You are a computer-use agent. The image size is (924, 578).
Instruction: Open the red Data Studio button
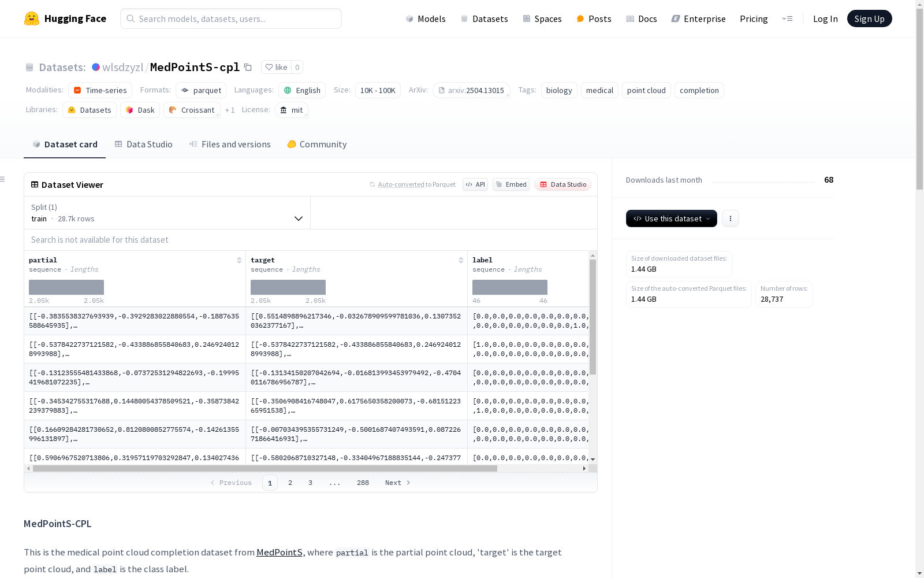click(x=562, y=184)
